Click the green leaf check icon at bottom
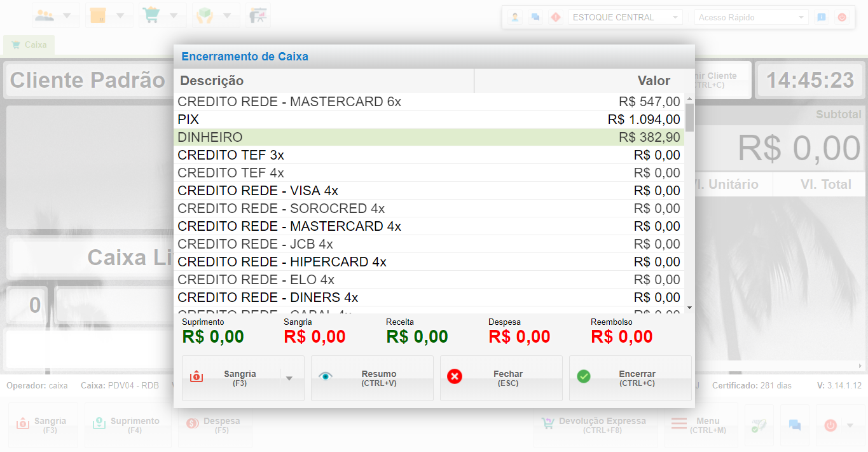The image size is (868, 452). click(759, 425)
